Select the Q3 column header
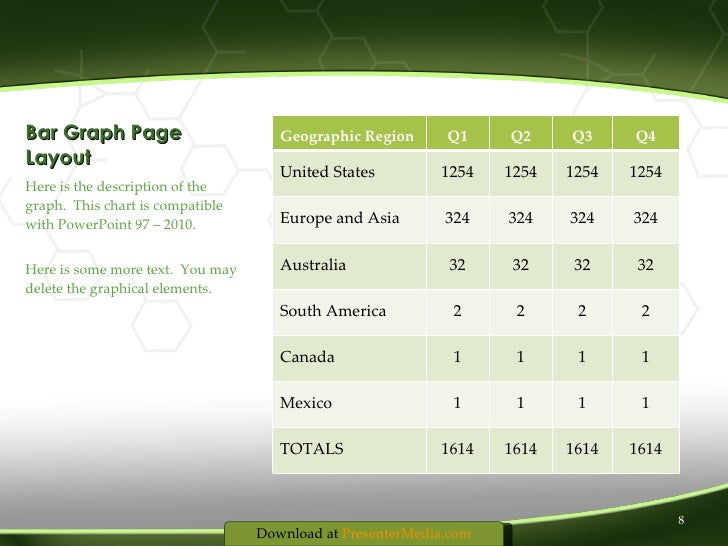Image resolution: width=728 pixels, height=546 pixels. [582, 133]
